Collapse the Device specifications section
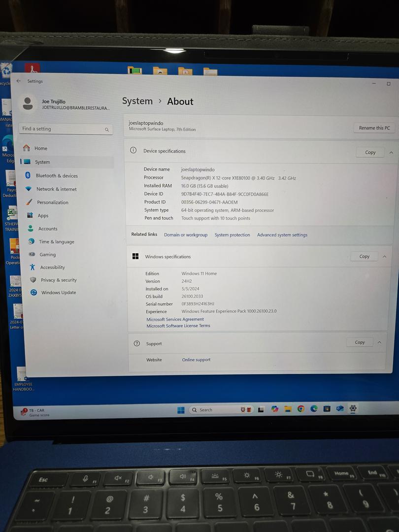 tap(391, 152)
